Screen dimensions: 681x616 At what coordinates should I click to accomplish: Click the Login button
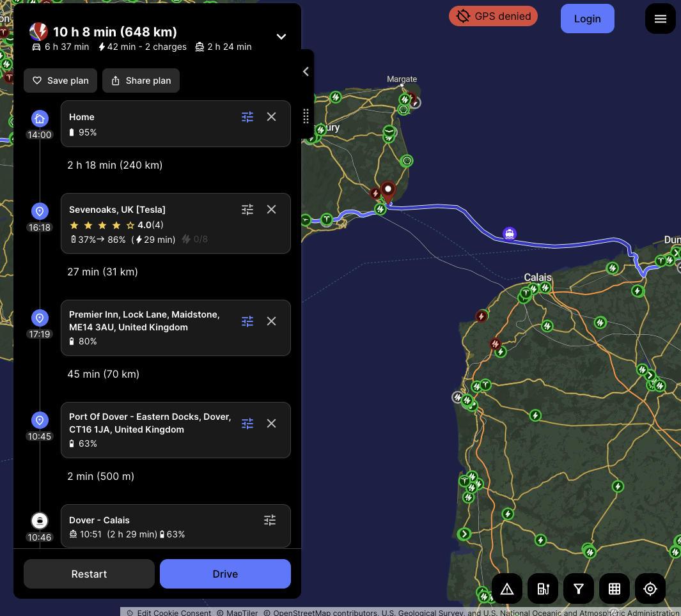pos(587,19)
